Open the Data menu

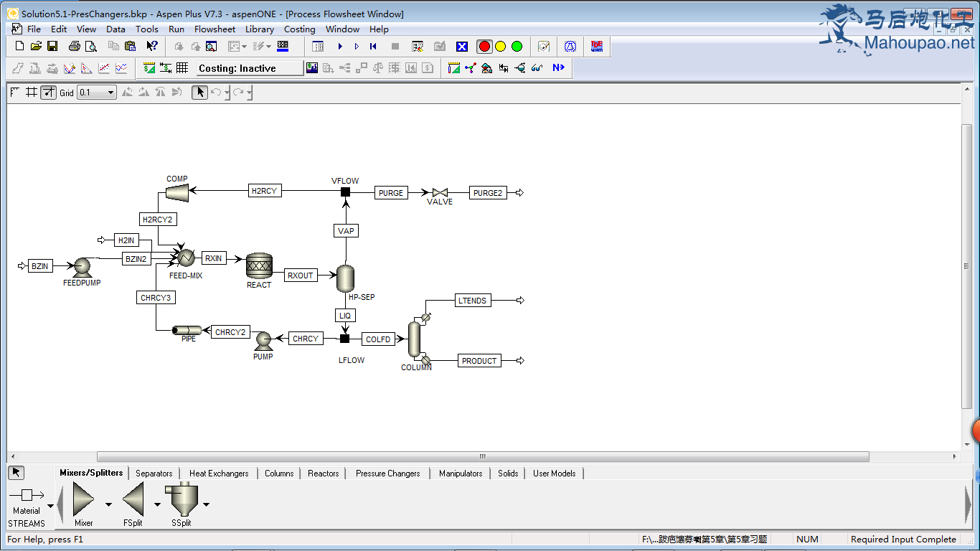click(x=116, y=29)
